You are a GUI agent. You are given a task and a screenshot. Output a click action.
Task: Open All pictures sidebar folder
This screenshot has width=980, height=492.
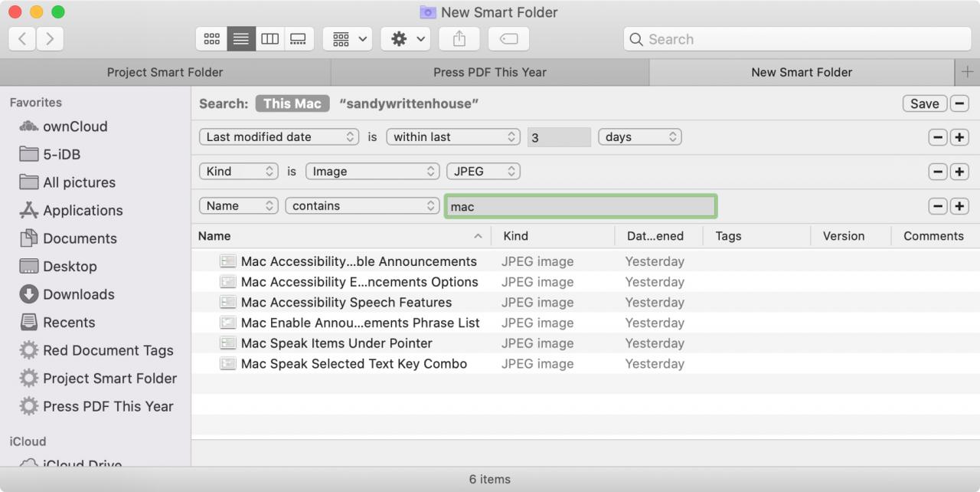(x=67, y=182)
